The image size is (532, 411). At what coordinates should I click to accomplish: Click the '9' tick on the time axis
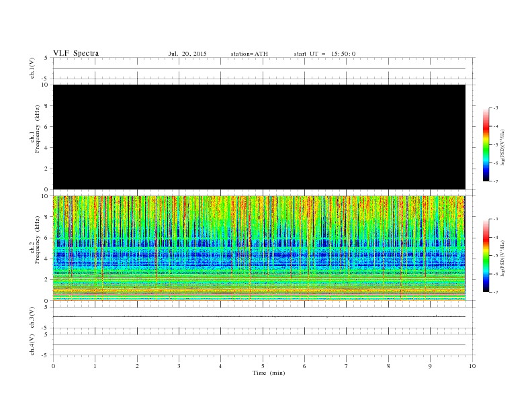pyautogui.click(x=430, y=366)
